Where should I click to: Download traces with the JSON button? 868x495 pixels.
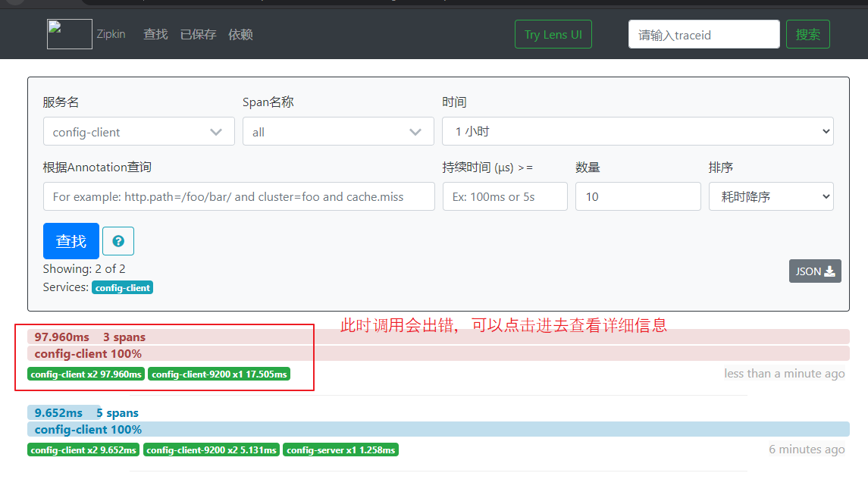(x=815, y=271)
